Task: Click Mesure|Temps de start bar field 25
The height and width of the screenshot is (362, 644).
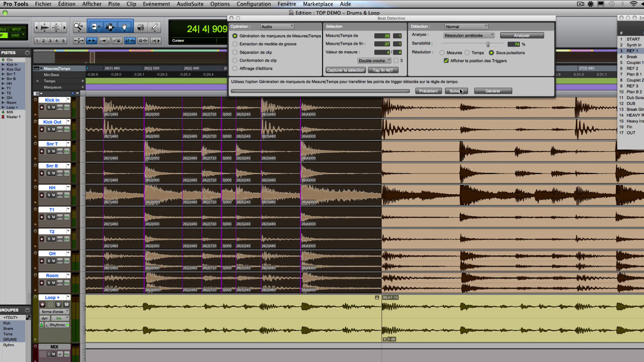Action: point(382,36)
